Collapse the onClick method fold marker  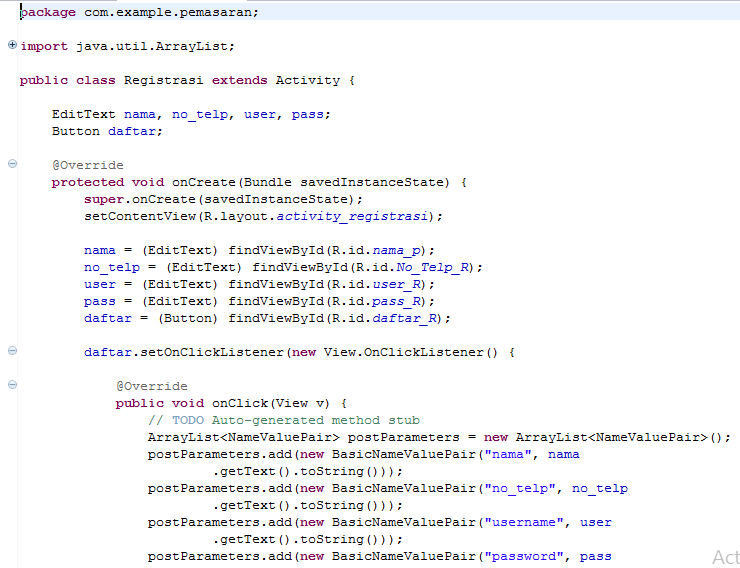point(13,384)
